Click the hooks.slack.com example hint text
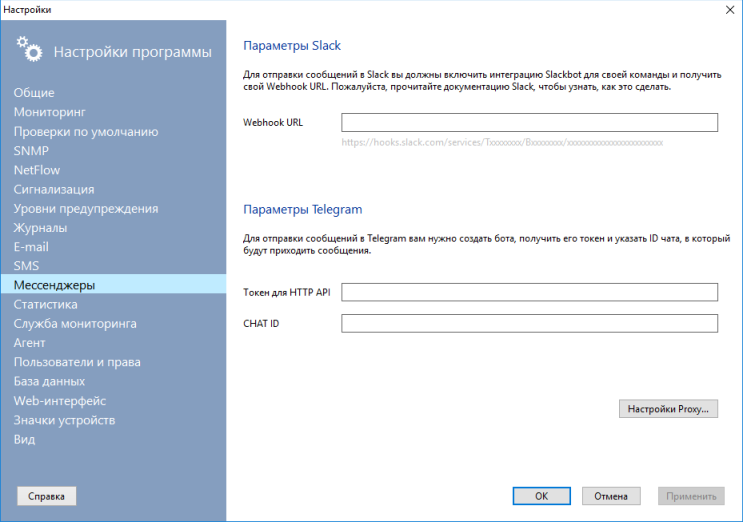 coord(502,143)
